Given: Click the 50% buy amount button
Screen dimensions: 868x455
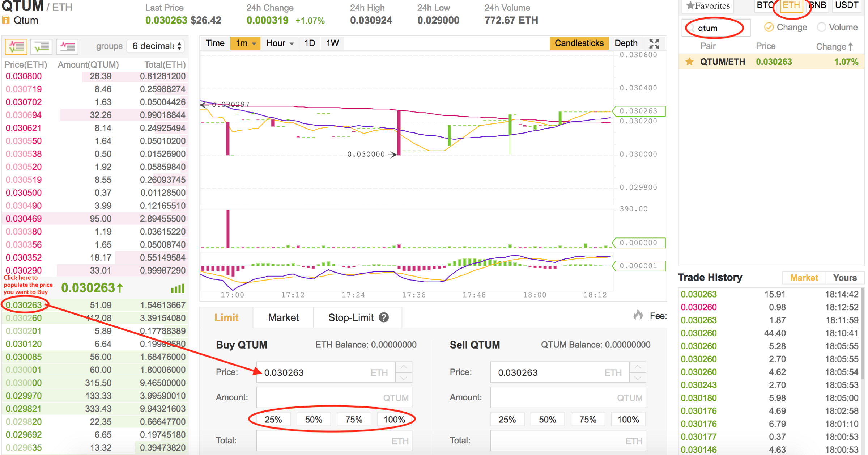Looking at the screenshot, I should click(313, 420).
